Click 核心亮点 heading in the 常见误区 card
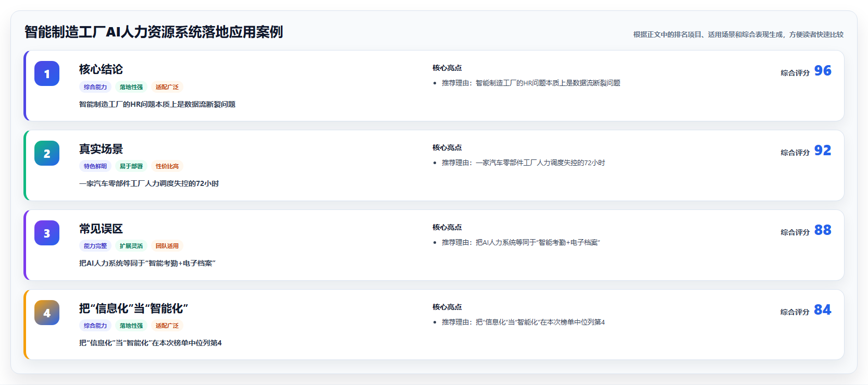The width and height of the screenshot is (868, 385). (447, 227)
